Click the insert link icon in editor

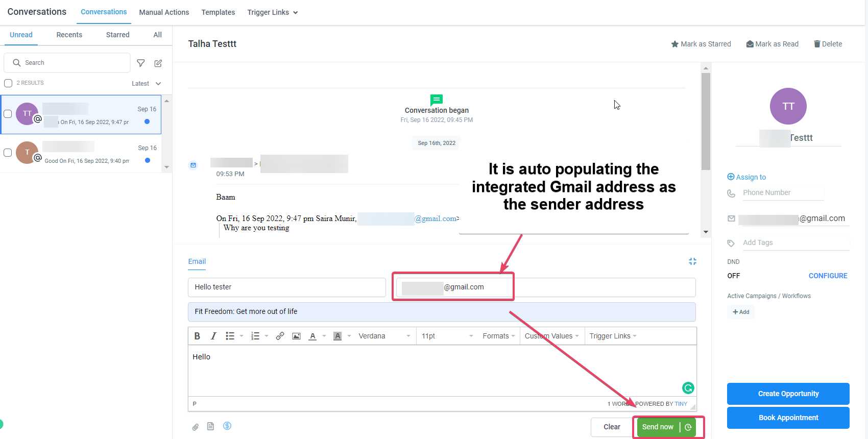click(280, 336)
